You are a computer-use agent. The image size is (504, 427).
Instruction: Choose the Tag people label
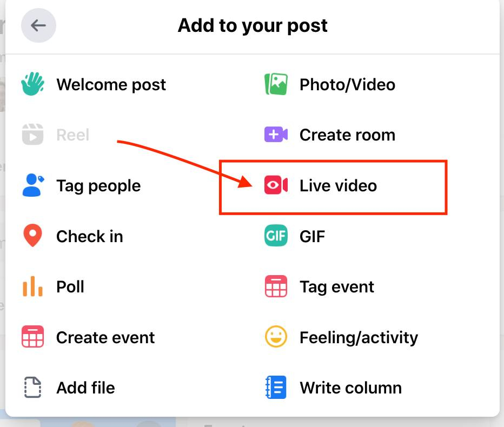click(x=98, y=186)
